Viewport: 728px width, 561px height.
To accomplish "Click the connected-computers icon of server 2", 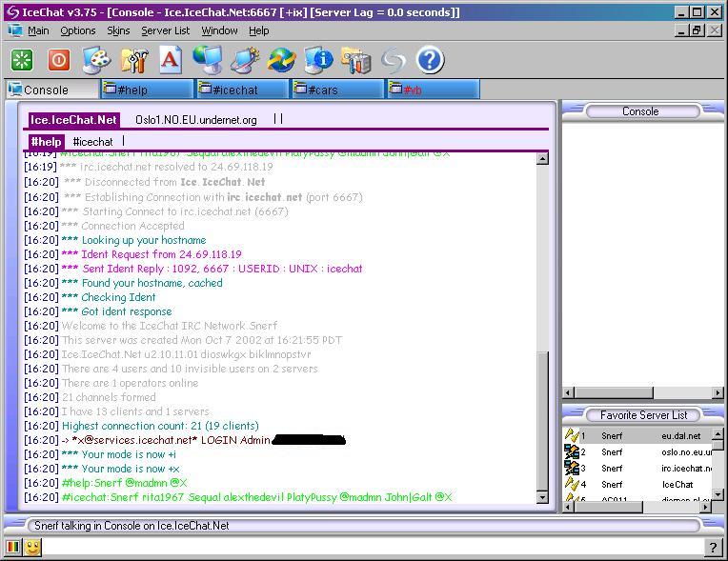I will point(572,452).
